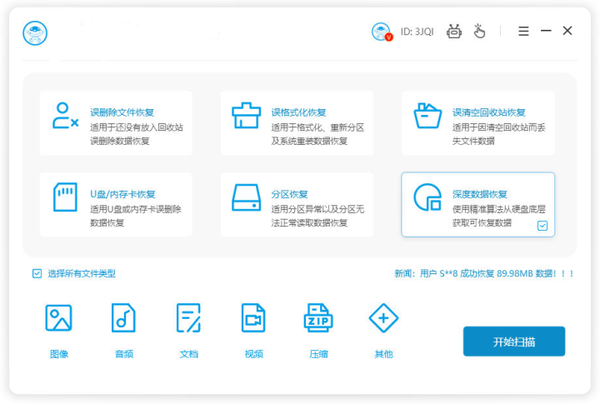
Task: Select the U盘/内存卡恢复 SD card icon
Action: [x=65, y=197]
